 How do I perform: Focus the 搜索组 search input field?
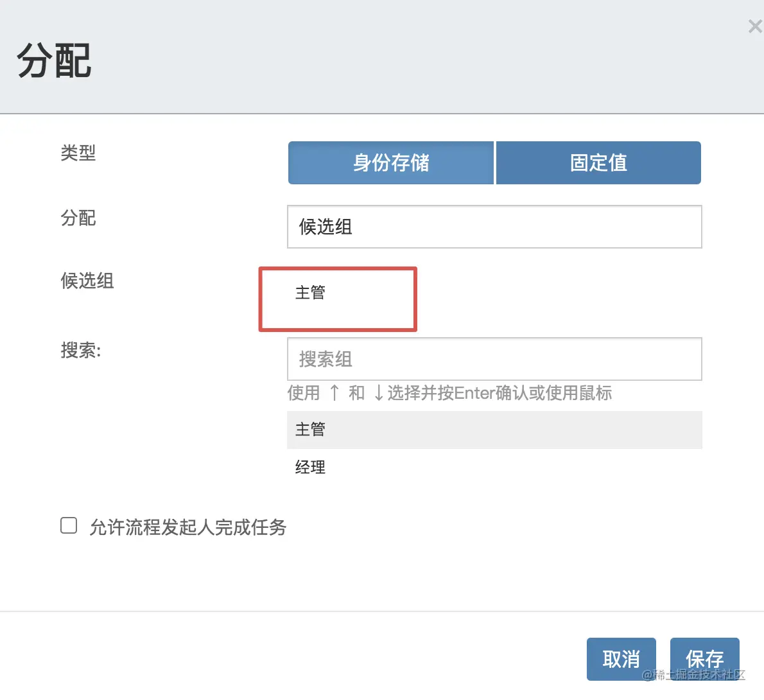tap(494, 359)
